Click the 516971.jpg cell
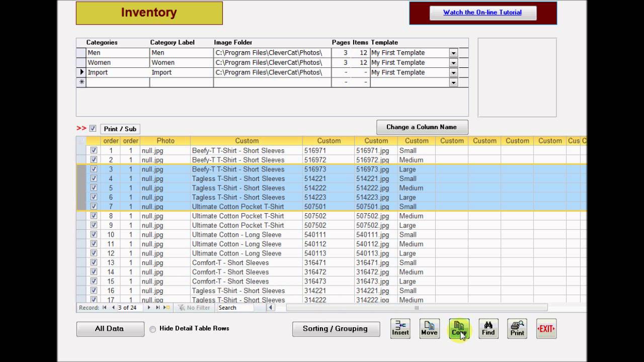Screen dimensions: 644x362 point(375,150)
